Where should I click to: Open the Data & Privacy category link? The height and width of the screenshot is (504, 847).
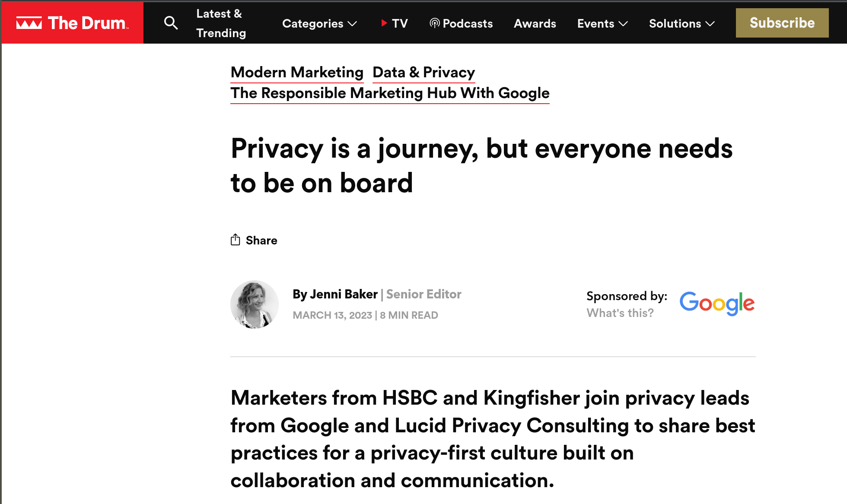click(x=423, y=72)
